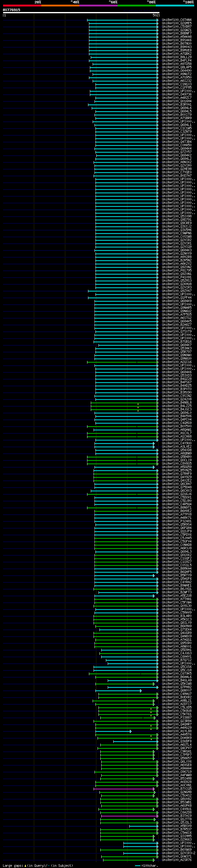Open hit UniRef100_C6TAN4
The width and height of the screenshot is (197, 868).
point(176,20)
